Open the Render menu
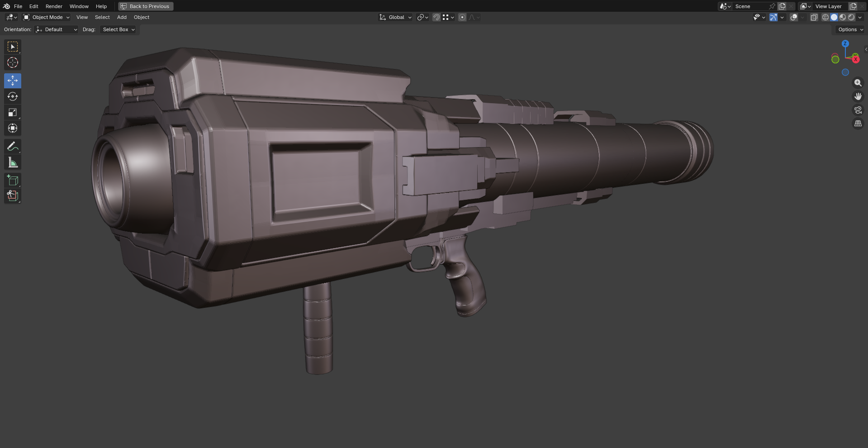The height and width of the screenshot is (448, 868). tap(54, 6)
